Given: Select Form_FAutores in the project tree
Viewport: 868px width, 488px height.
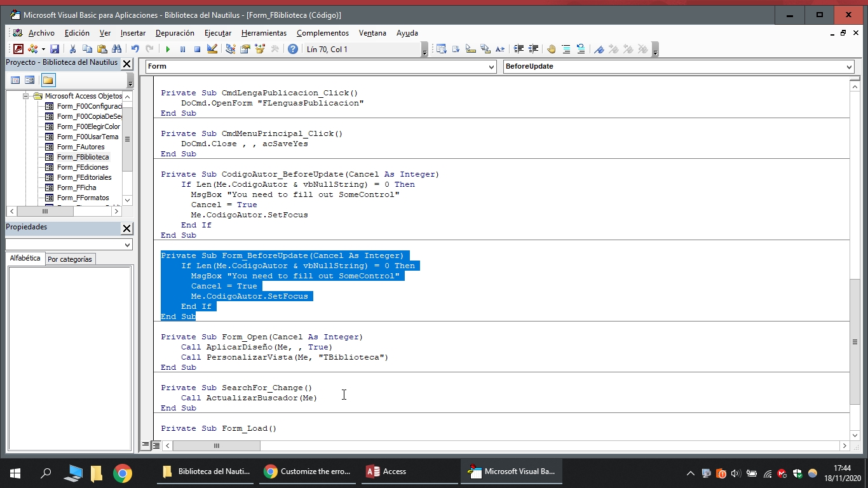Looking at the screenshot, I should point(81,147).
